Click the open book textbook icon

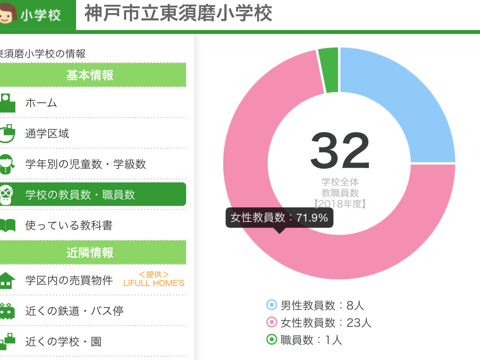(7, 225)
